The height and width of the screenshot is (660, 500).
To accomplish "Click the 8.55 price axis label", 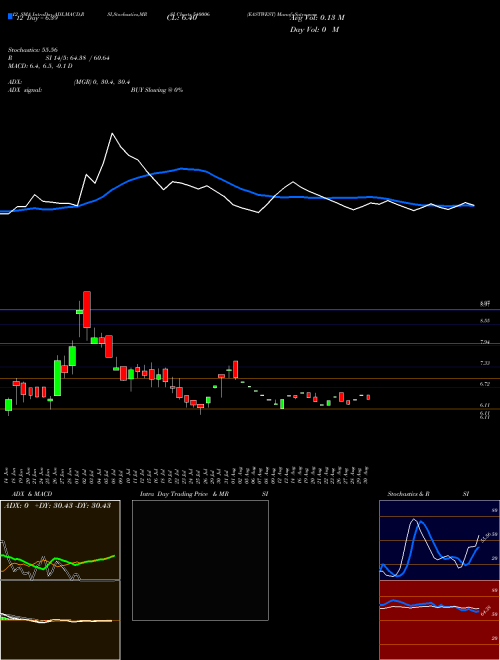I will 485,321.
